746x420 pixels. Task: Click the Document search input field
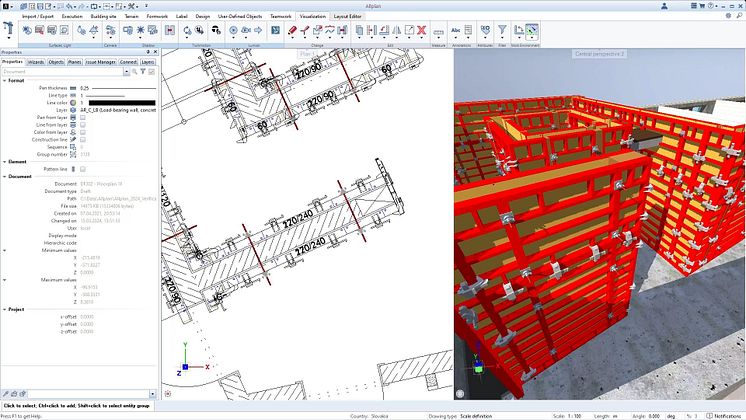point(62,71)
